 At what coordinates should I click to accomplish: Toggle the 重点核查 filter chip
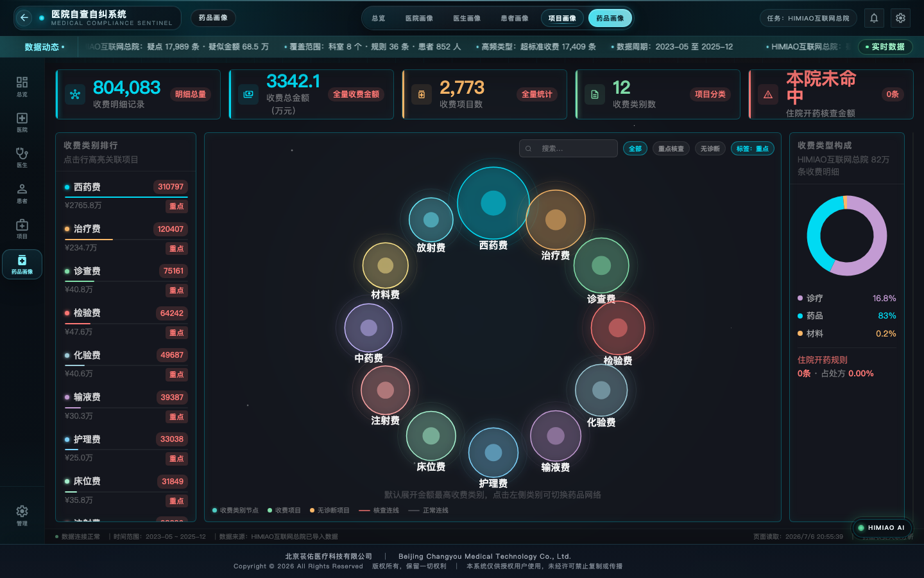coord(671,148)
